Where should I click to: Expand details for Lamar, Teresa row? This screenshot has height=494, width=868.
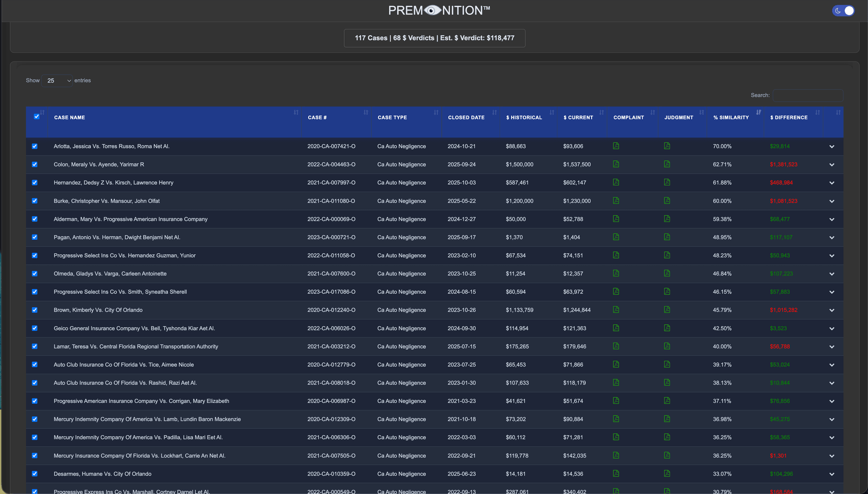coord(832,347)
